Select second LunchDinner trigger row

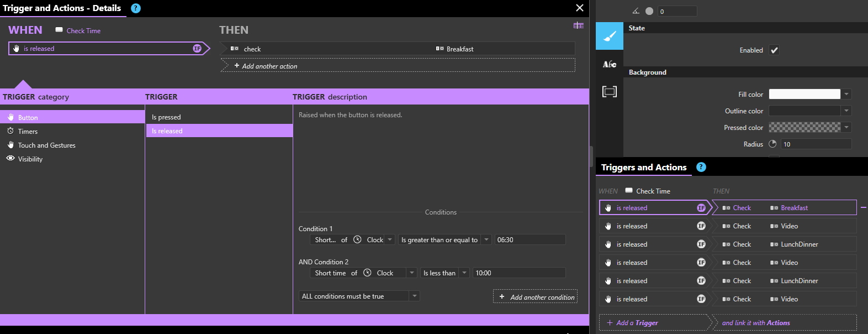[728, 281]
